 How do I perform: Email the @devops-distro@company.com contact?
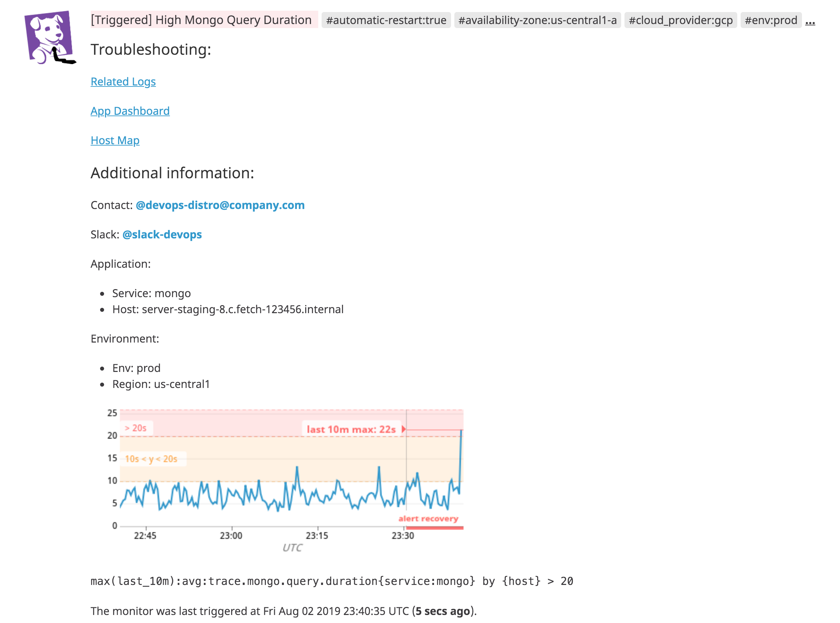[x=220, y=205]
